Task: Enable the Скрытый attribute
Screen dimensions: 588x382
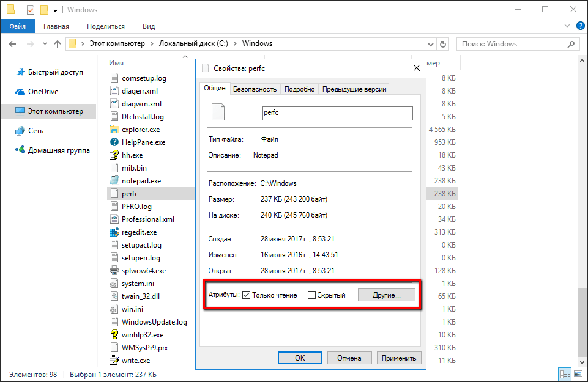Action: pyautogui.click(x=310, y=295)
